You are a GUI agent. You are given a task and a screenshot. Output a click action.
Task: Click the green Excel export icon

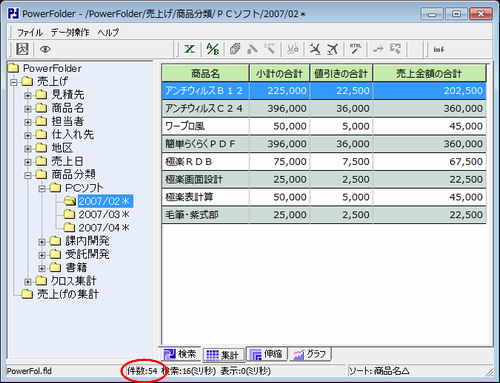point(190,49)
